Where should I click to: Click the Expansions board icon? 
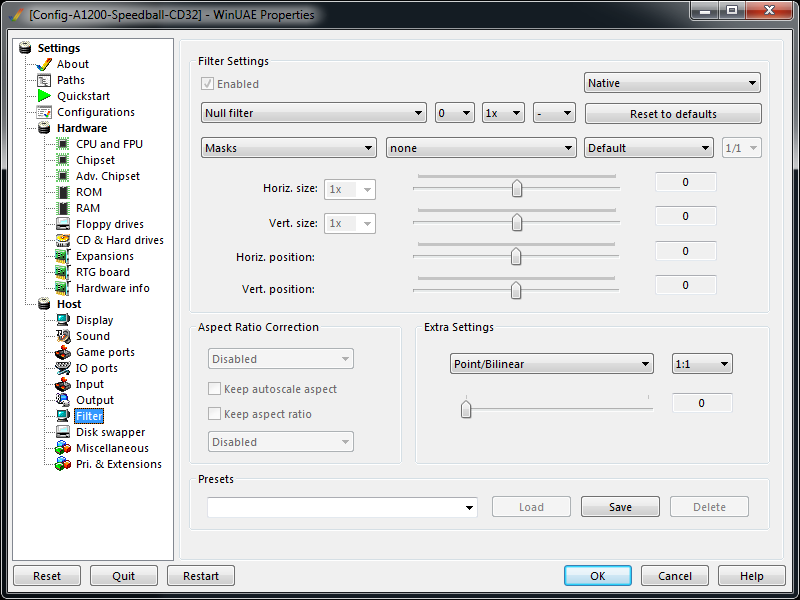coord(63,256)
